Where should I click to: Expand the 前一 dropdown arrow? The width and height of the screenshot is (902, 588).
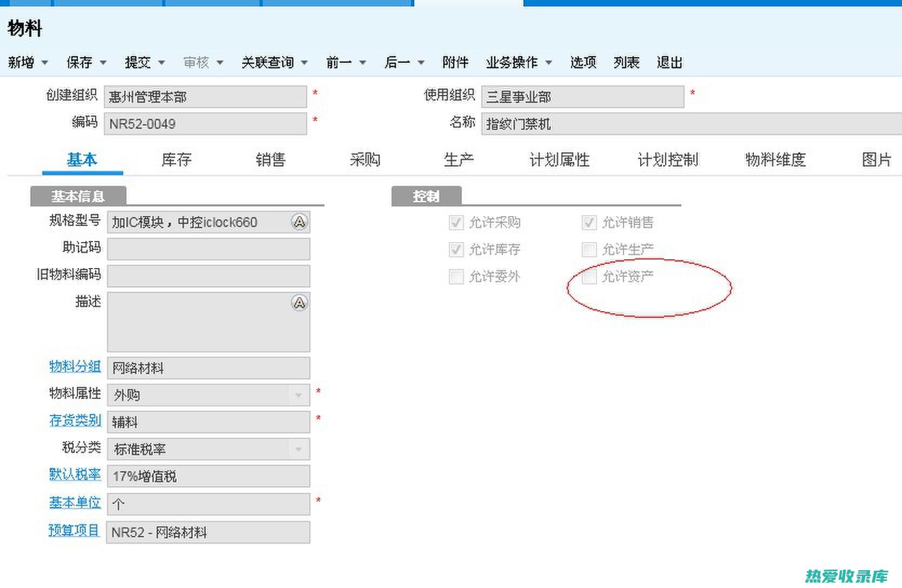pyautogui.click(x=363, y=63)
